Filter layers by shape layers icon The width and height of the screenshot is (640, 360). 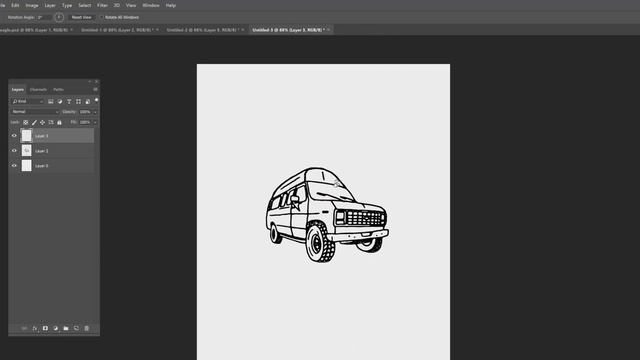(78, 101)
